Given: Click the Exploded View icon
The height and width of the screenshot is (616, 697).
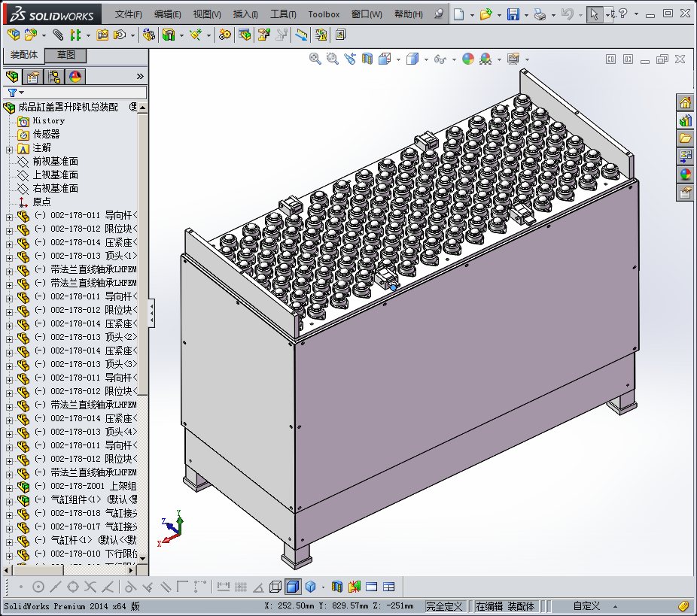Looking at the screenshot, I should 264,35.
